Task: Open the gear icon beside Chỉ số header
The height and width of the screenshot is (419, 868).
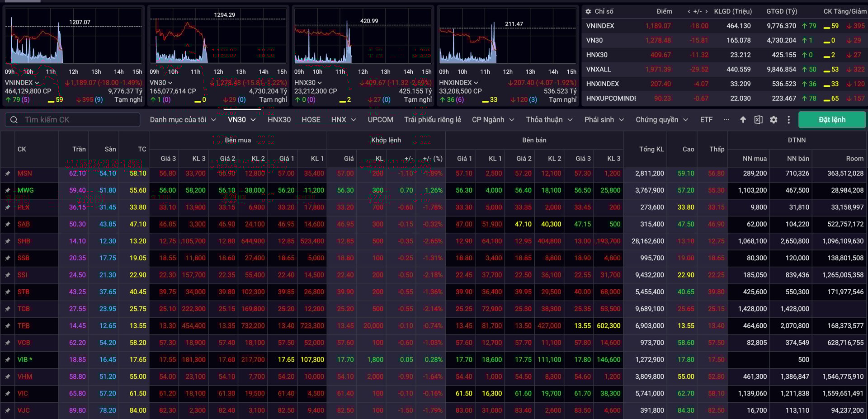Action: coord(588,11)
